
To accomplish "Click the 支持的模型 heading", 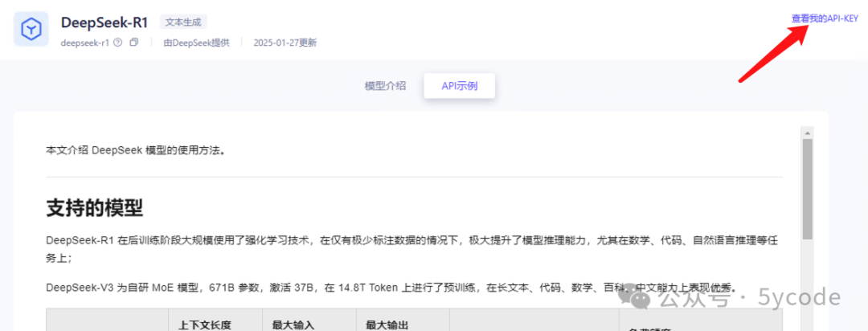I will point(95,209).
